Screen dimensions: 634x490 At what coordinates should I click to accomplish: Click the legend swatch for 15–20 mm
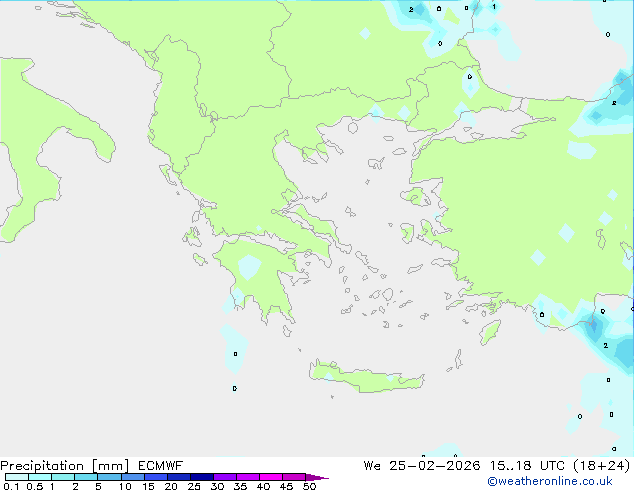155,477
